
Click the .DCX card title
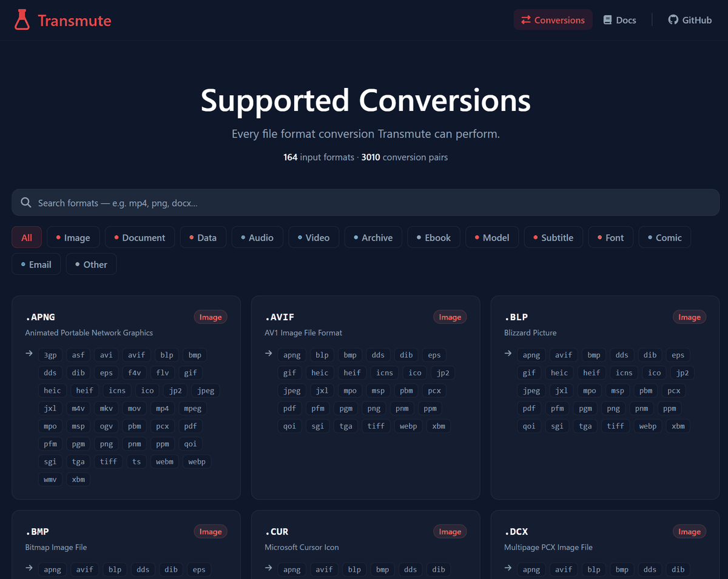click(x=516, y=532)
